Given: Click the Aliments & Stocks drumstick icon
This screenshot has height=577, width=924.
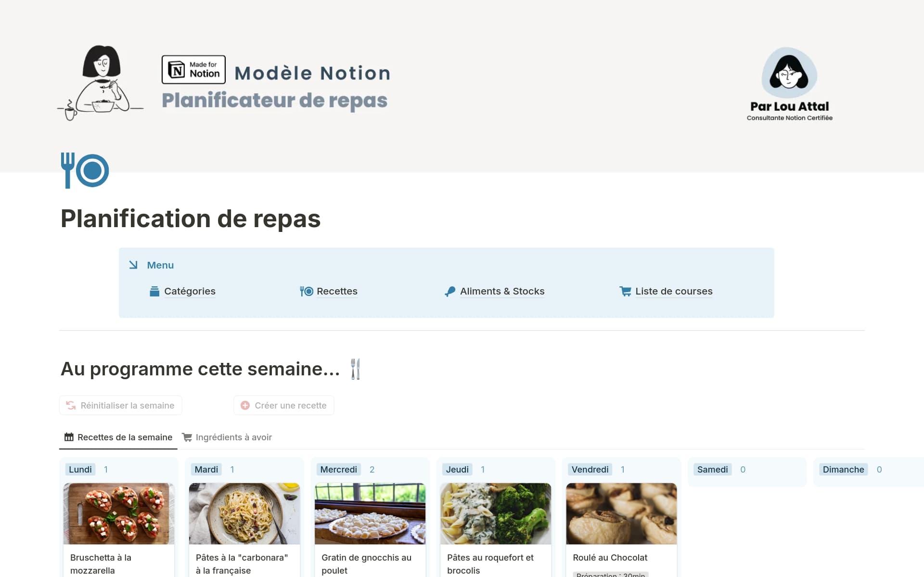Looking at the screenshot, I should pos(450,292).
